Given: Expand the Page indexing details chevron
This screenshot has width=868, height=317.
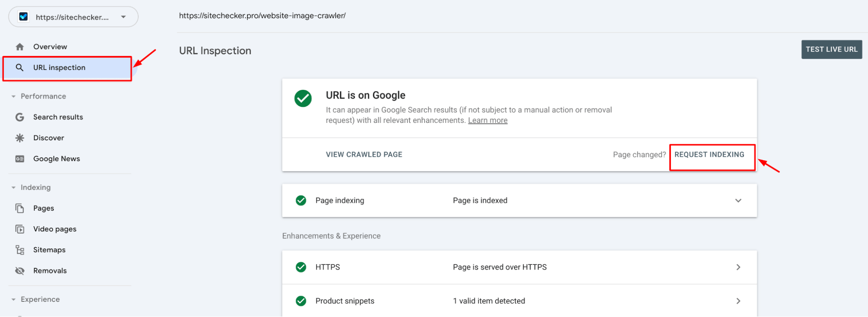Looking at the screenshot, I should click(x=738, y=200).
